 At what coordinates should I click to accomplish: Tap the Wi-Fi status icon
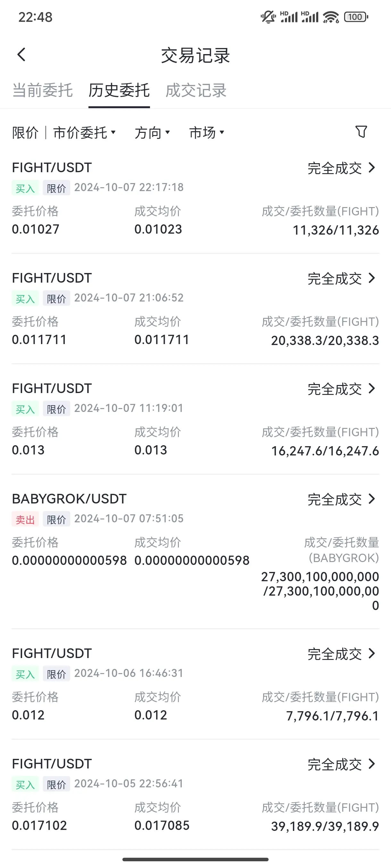click(331, 17)
